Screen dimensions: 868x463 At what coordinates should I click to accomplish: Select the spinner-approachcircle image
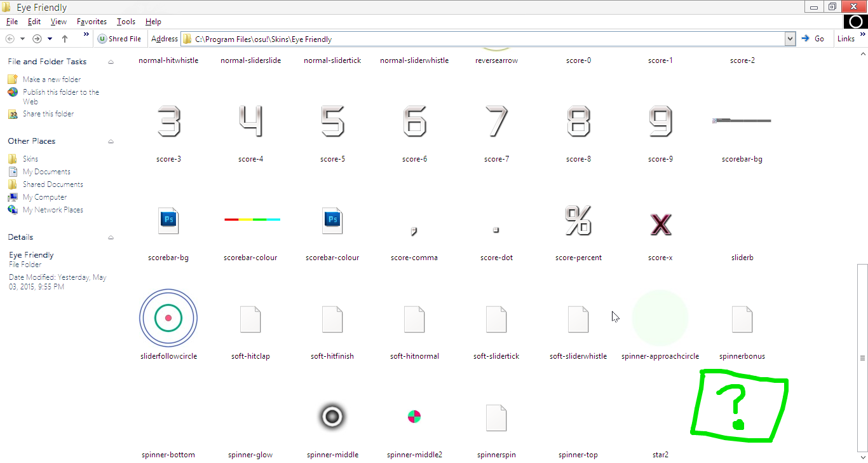[660, 317]
